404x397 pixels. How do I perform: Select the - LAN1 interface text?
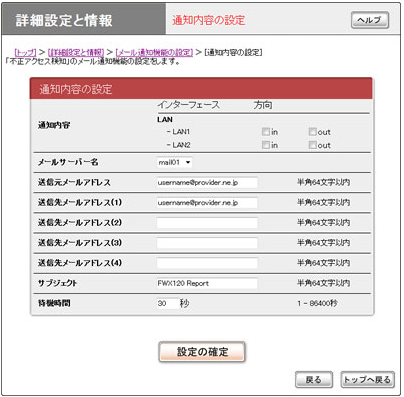pos(178,132)
